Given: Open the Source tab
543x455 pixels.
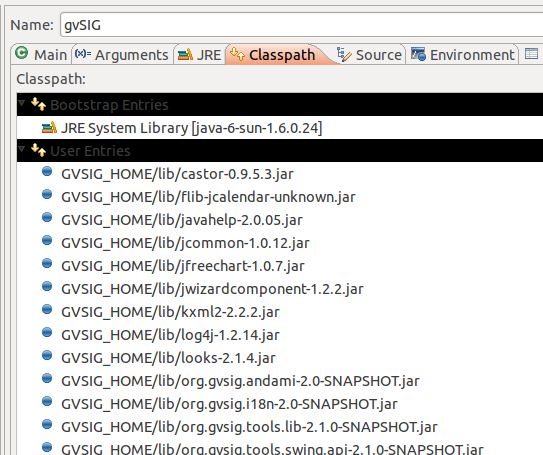Looking at the screenshot, I should click(369, 54).
